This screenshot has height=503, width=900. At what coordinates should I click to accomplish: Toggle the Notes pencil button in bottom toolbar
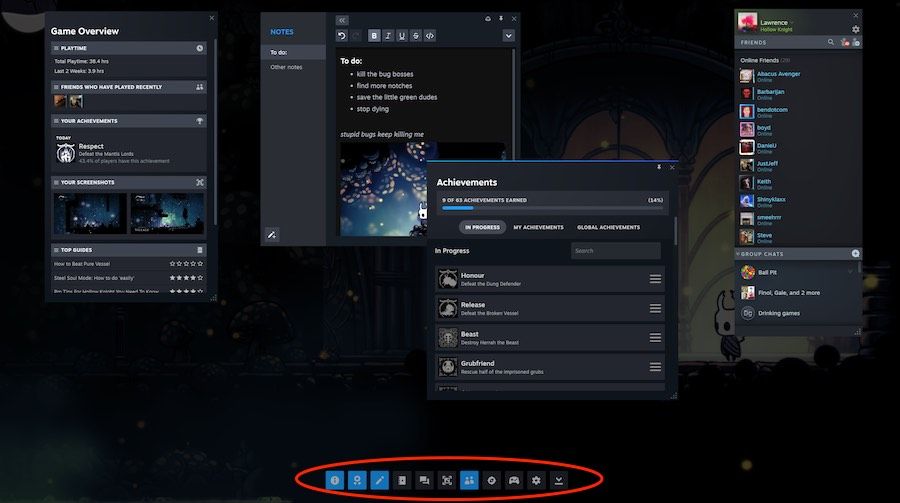coord(379,480)
